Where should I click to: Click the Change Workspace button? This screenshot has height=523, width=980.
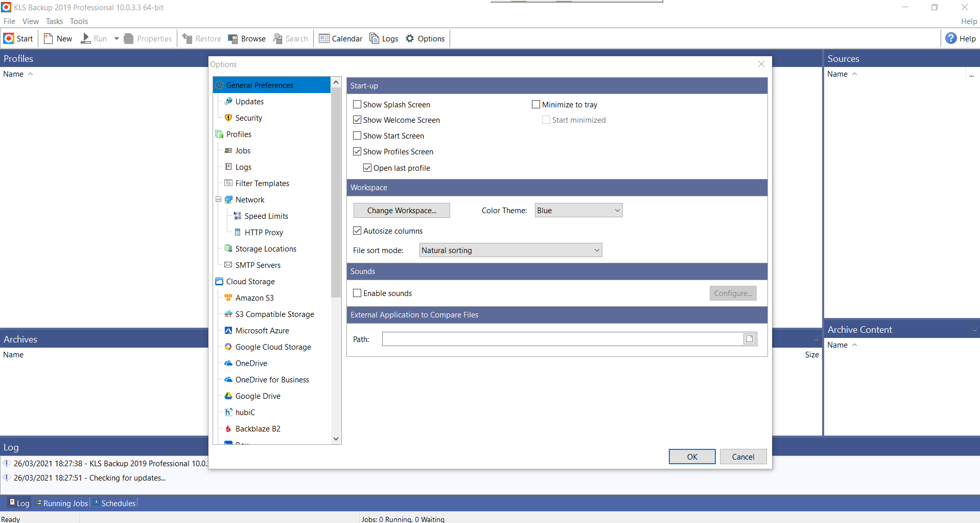pos(402,210)
